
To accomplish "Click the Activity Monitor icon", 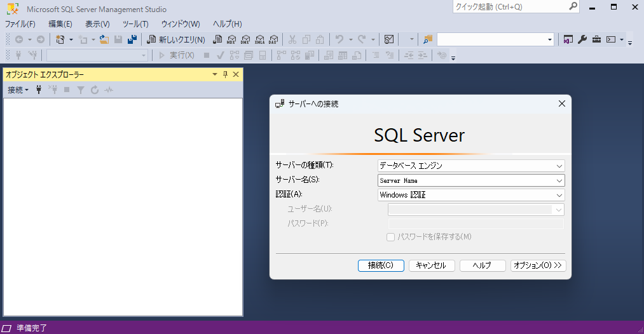I will 389,39.
